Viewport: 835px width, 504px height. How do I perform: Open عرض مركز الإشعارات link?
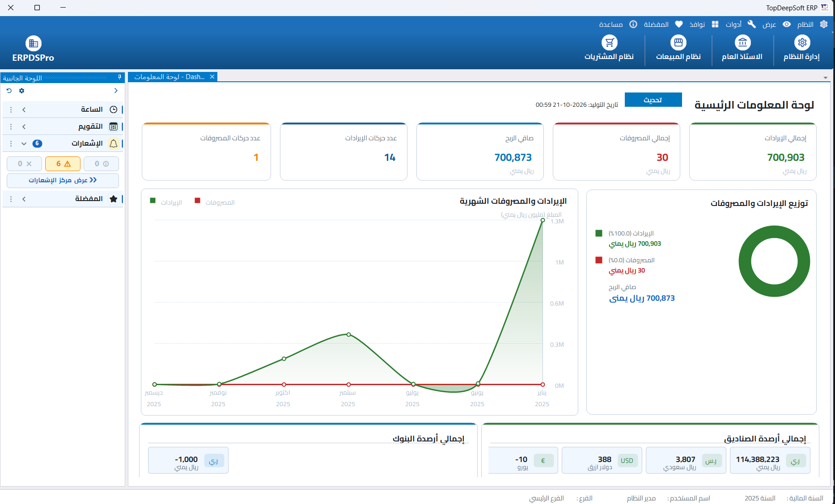tap(63, 180)
